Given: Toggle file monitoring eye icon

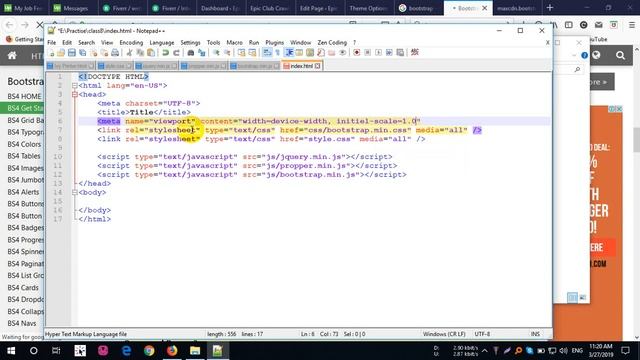Looking at the screenshot, I should [x=342, y=52].
